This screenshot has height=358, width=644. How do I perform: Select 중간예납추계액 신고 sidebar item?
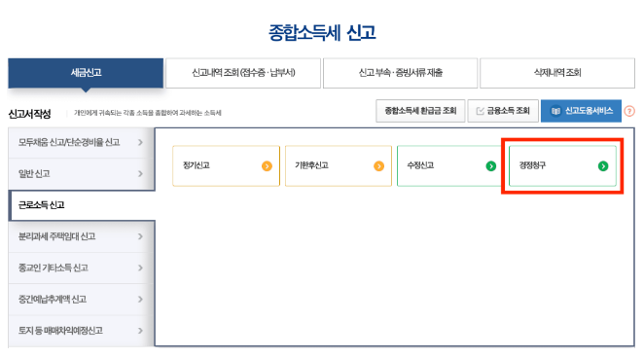pyautogui.click(x=82, y=300)
